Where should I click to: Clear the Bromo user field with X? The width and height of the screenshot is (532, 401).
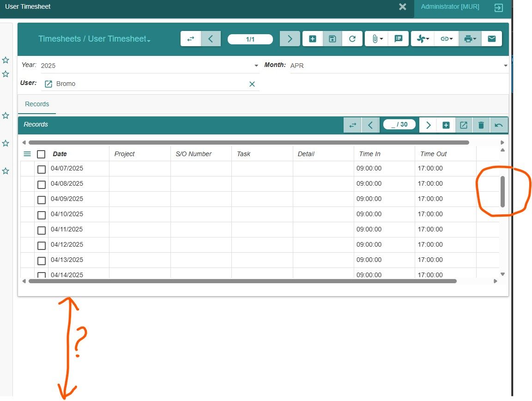click(252, 84)
